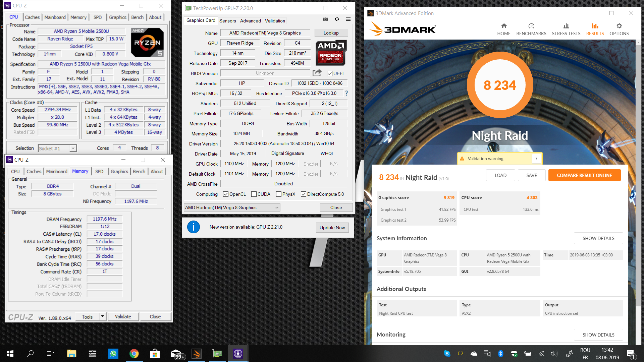
Task: Click the AMD Radeon Graphics logo
Action: (331, 53)
